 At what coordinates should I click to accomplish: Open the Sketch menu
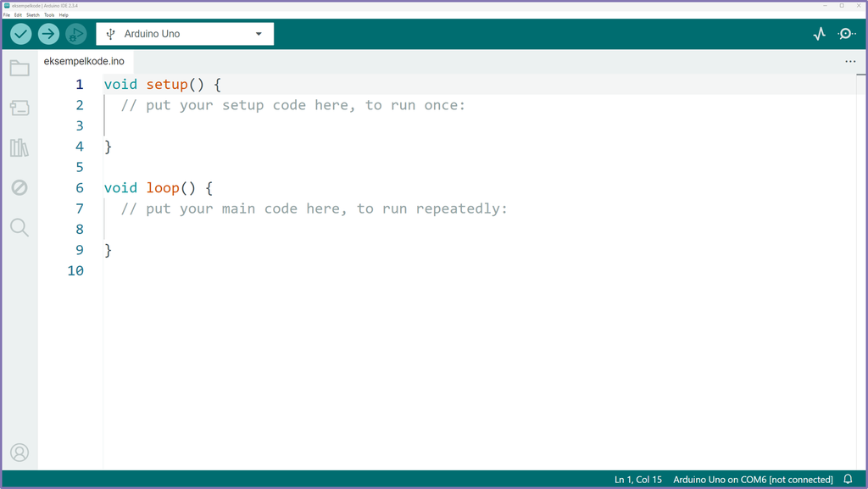pos(33,15)
